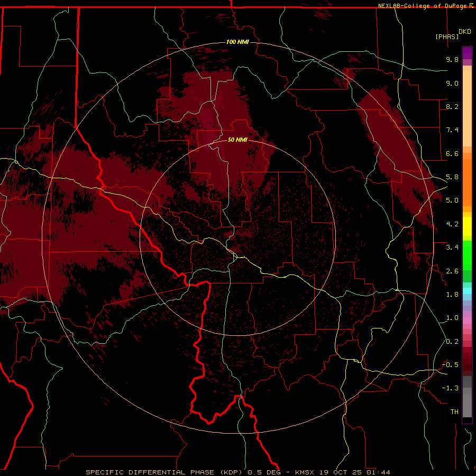Image resolution: width=476 pixels, height=476 pixels.
Task: Click the [PHAS] units label
Action: point(447,36)
